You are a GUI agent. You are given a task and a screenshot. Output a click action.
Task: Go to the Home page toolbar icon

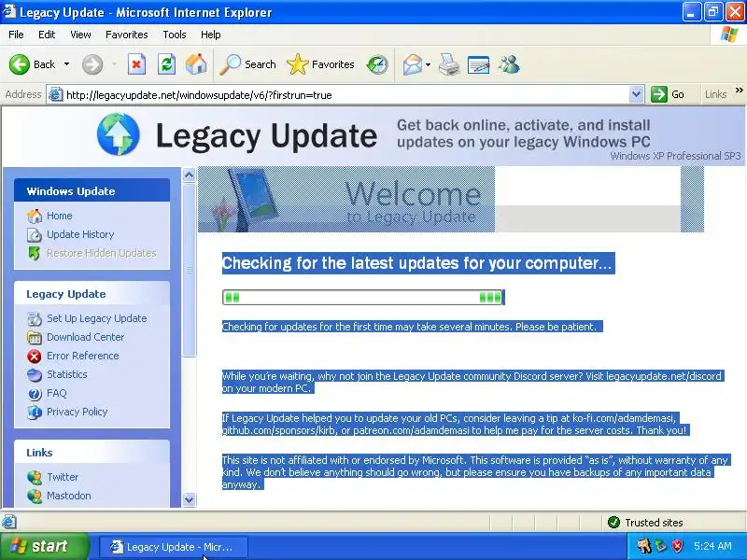click(196, 64)
